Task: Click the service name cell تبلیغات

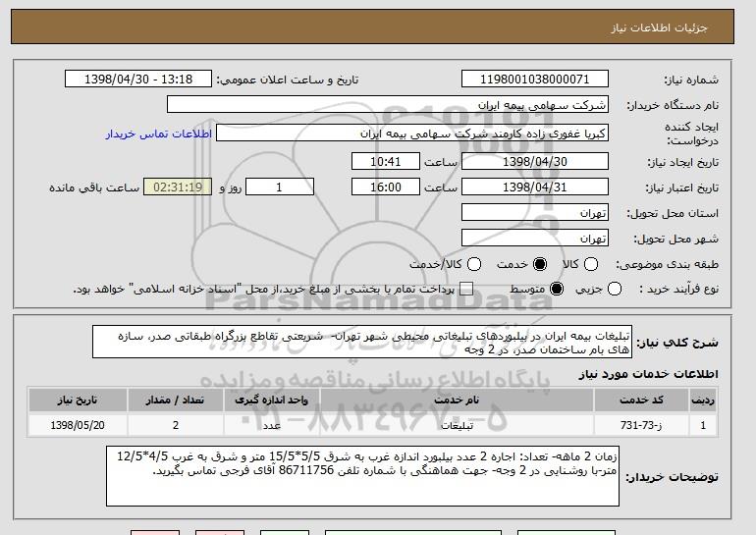Action: point(457,426)
